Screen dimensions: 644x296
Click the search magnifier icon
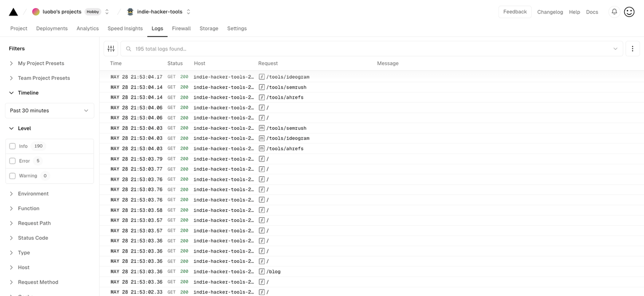click(x=129, y=49)
